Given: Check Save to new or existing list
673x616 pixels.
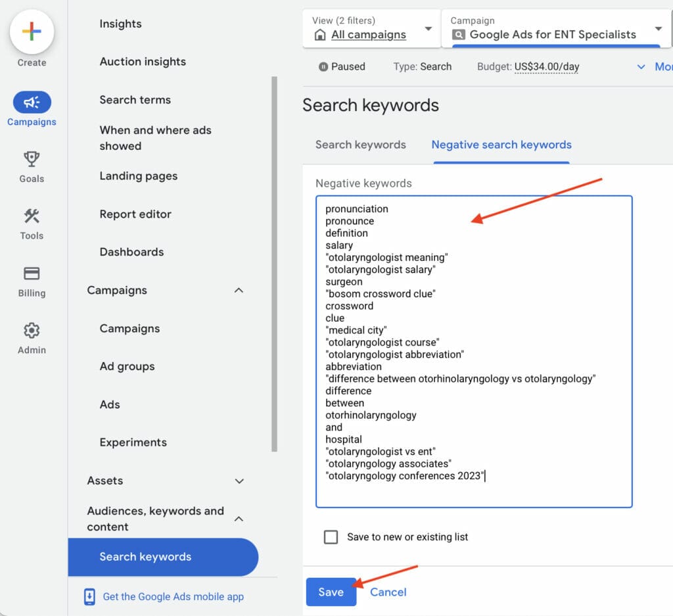Looking at the screenshot, I should [x=331, y=537].
